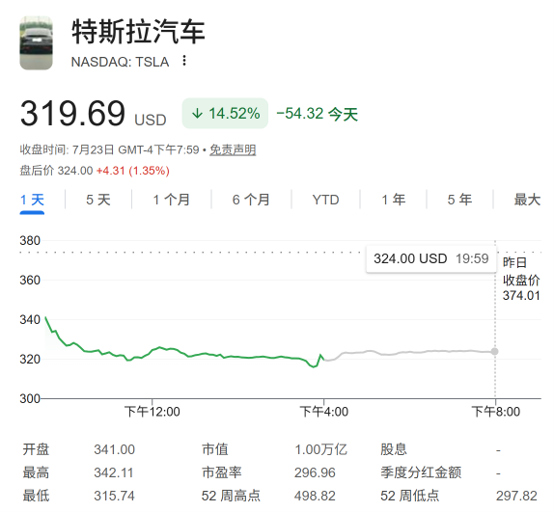Switch to the 5 天 range tab
The height and width of the screenshot is (512, 554).
[x=98, y=200]
